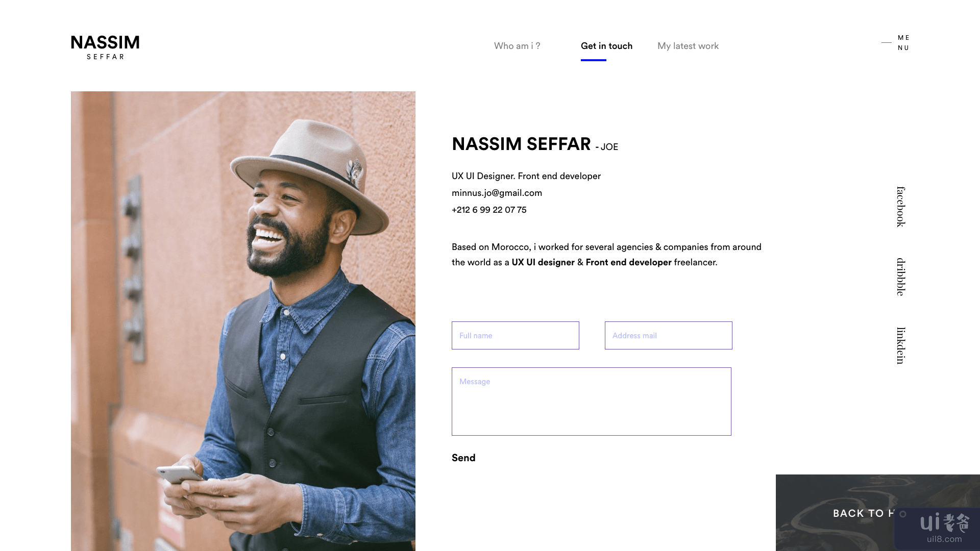The height and width of the screenshot is (551, 980).
Task: Click the Send button
Action: [463, 458]
